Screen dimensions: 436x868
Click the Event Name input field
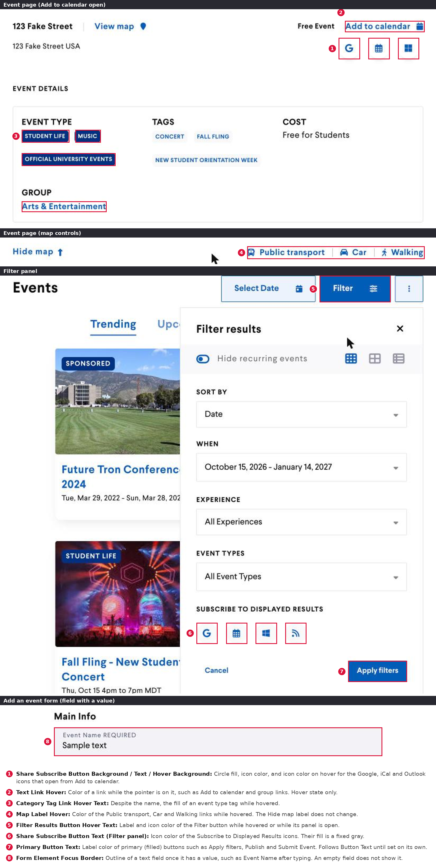218,742
